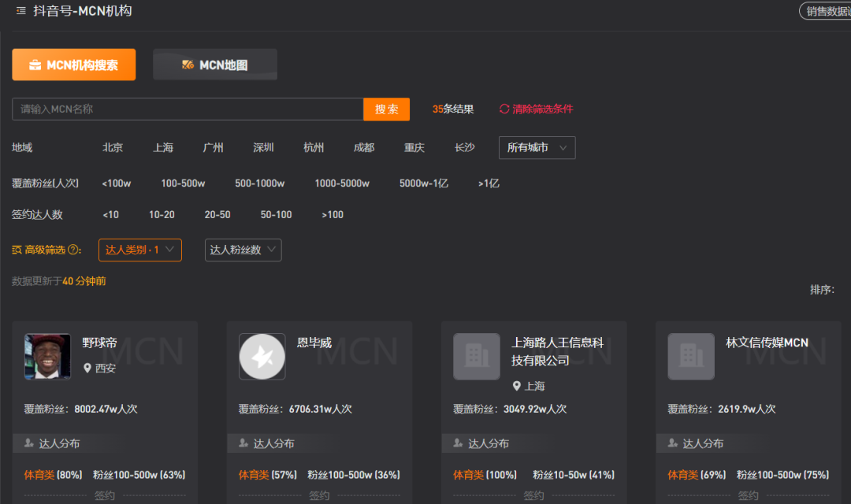Click the location pin icon next to 西安
Viewport: 851px width, 504px height.
click(87, 369)
